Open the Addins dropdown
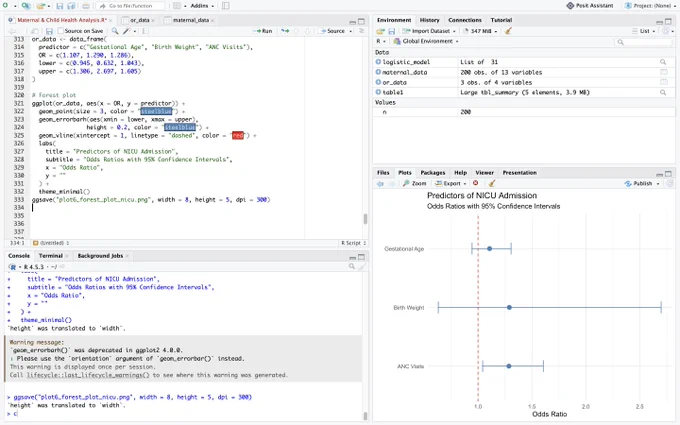680x425 pixels. pyautogui.click(x=202, y=6)
